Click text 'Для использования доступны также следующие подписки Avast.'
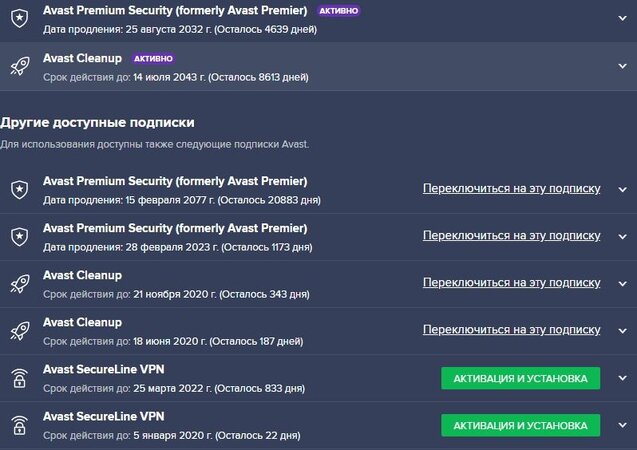This screenshot has height=450, width=637. point(154,144)
